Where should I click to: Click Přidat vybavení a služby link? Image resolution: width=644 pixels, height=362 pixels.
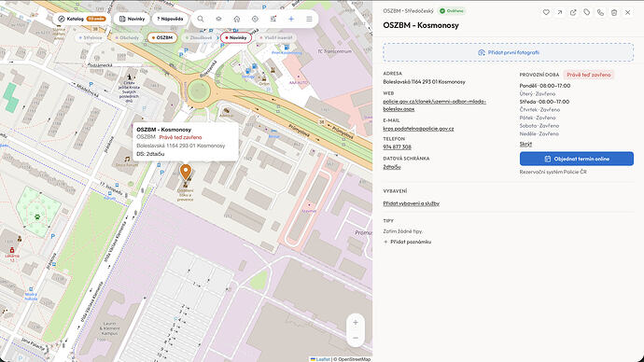pyautogui.click(x=411, y=203)
